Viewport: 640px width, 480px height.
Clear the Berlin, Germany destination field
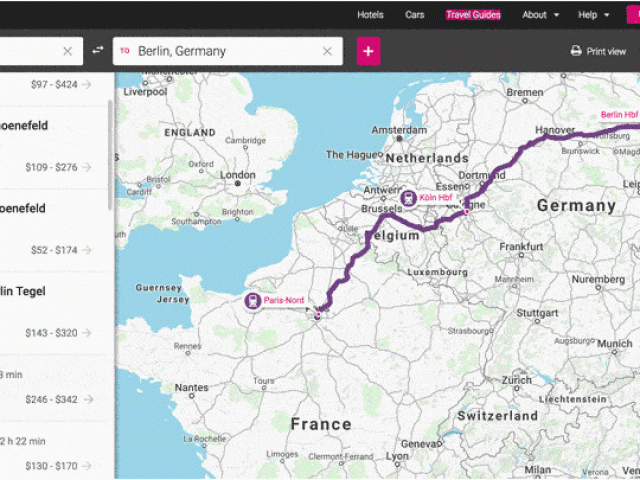point(327,51)
